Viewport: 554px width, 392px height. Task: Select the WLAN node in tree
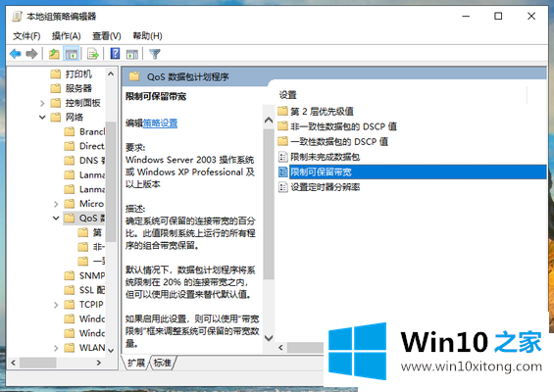coord(92,348)
